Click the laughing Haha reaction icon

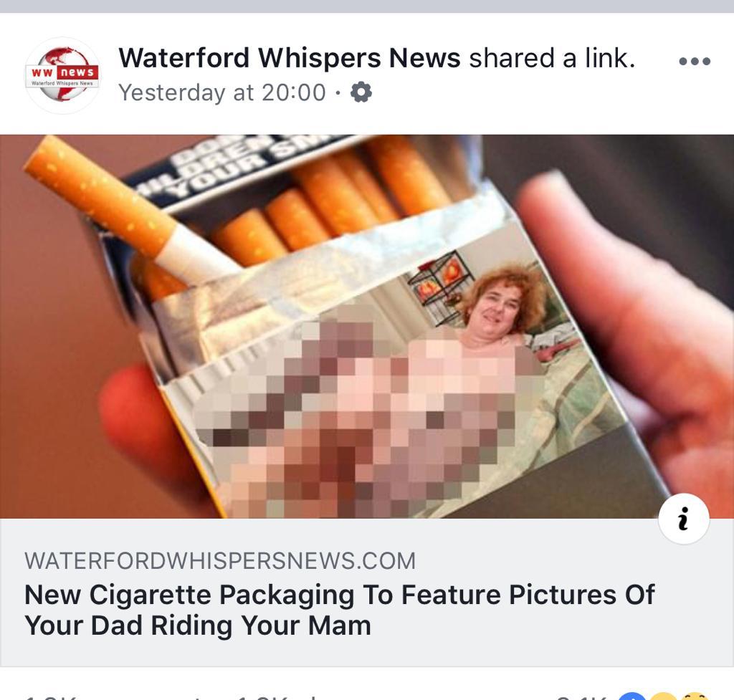(x=695, y=695)
